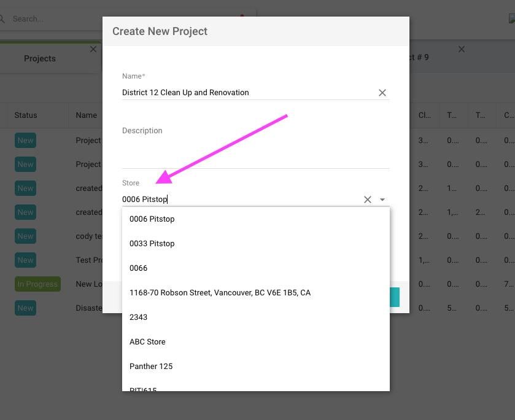The width and height of the screenshot is (515, 420).
Task: Choose ABC Store option
Action: (147, 342)
